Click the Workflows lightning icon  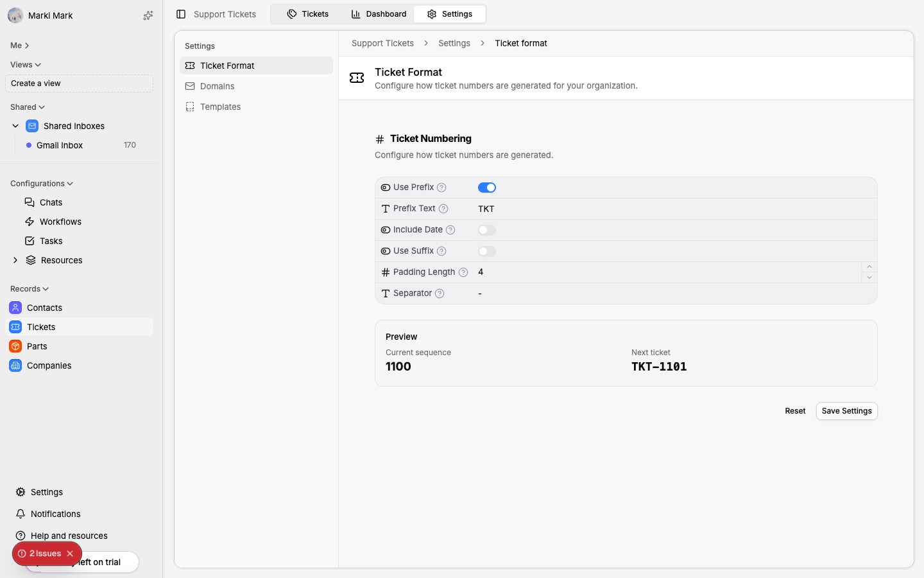pyautogui.click(x=30, y=222)
